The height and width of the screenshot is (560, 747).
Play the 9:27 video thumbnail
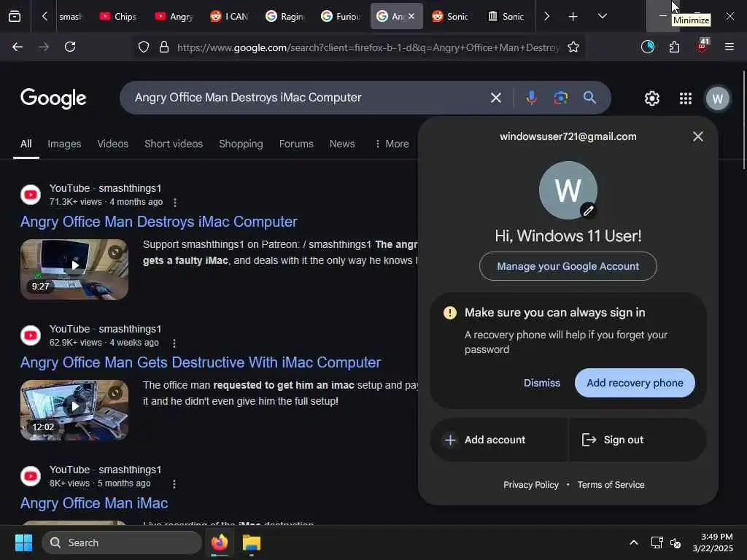pos(74,269)
